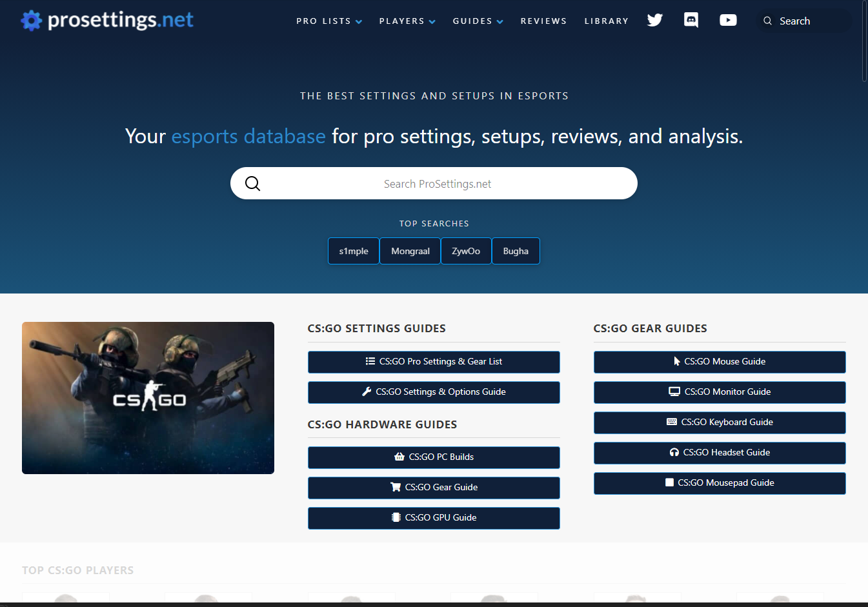
Task: Open CS:GO Settings & Options Guide
Action: (434, 392)
